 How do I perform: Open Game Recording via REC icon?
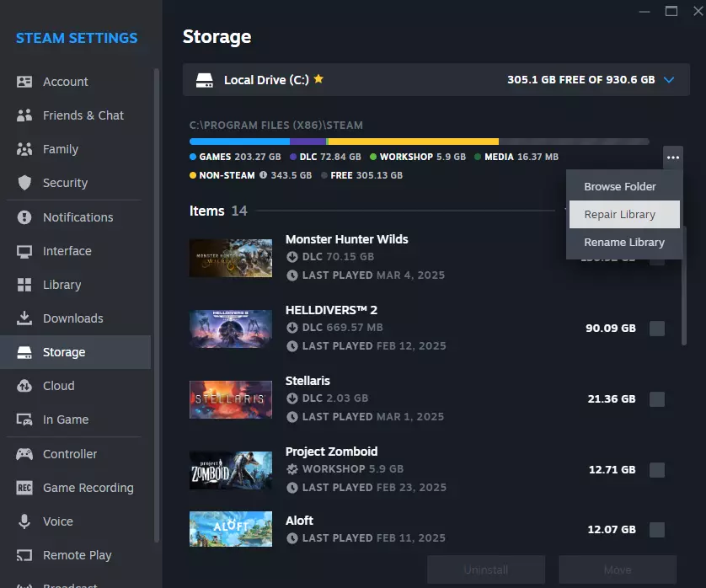24,488
